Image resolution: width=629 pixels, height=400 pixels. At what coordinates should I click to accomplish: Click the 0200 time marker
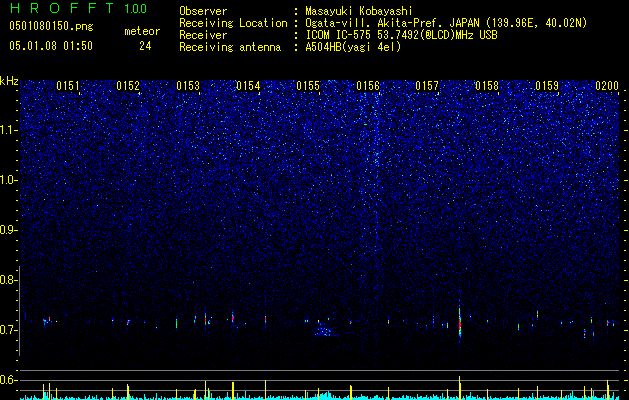pos(607,85)
